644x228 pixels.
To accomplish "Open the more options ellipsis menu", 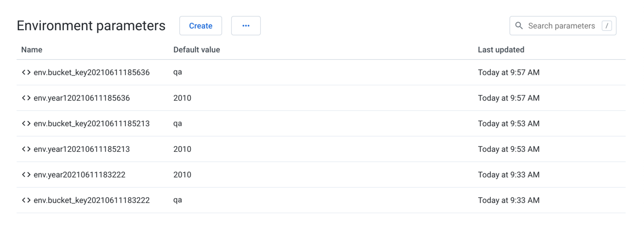I will click(x=246, y=26).
